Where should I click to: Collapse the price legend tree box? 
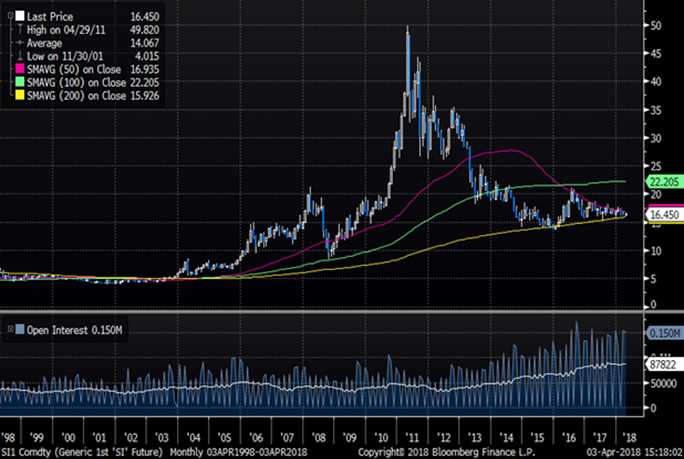tap(9, 17)
